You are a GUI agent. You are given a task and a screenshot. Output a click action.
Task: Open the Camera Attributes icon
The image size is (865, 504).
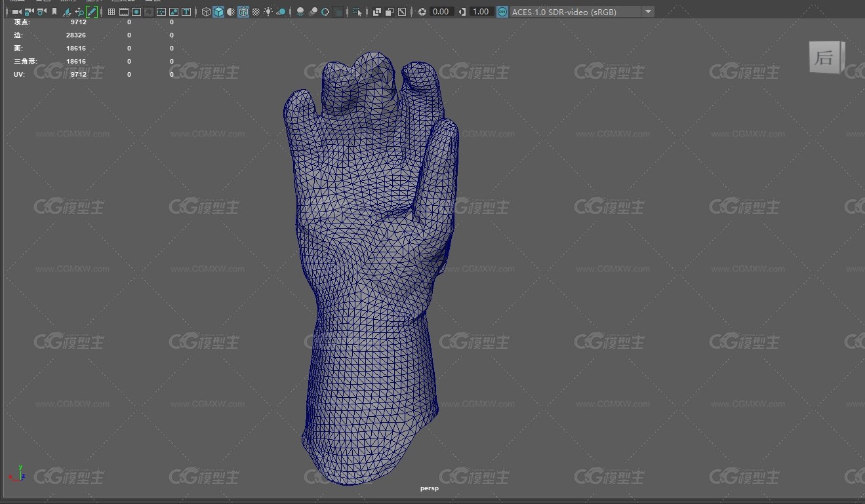(x=41, y=12)
